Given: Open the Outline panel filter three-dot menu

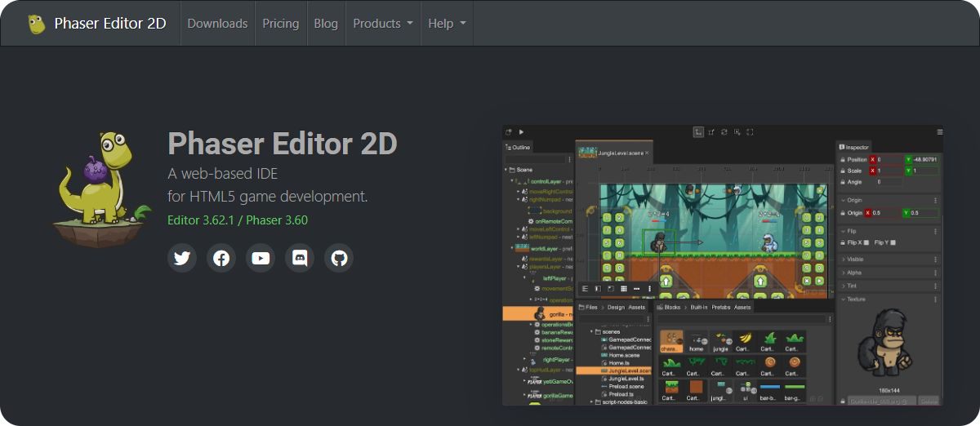Looking at the screenshot, I should click(569, 159).
